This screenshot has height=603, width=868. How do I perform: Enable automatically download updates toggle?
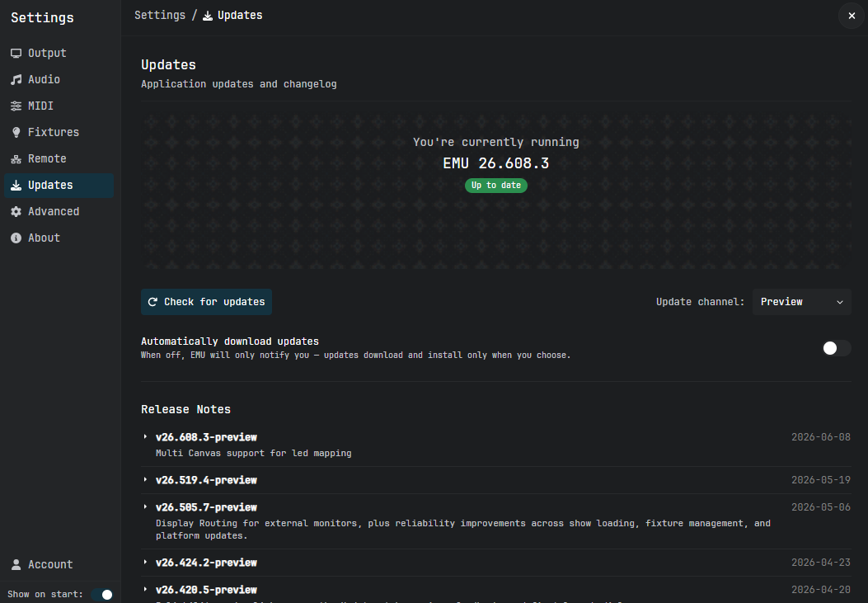point(836,348)
